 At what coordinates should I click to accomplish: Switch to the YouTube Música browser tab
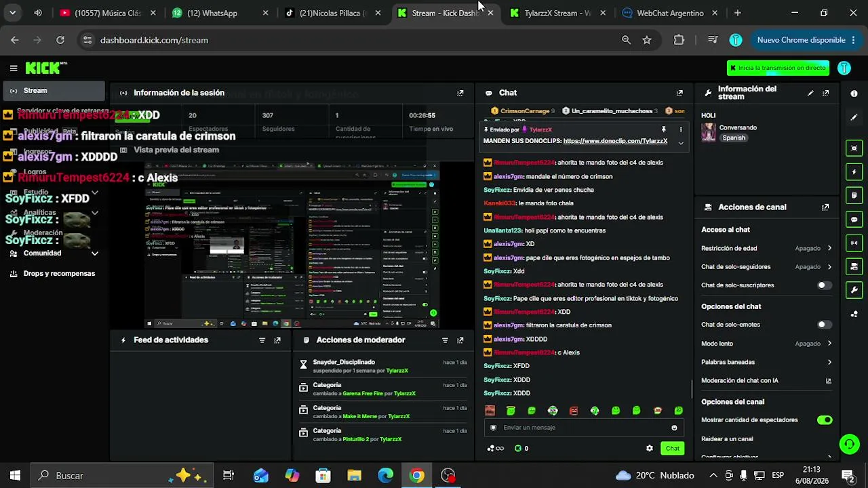click(x=108, y=13)
